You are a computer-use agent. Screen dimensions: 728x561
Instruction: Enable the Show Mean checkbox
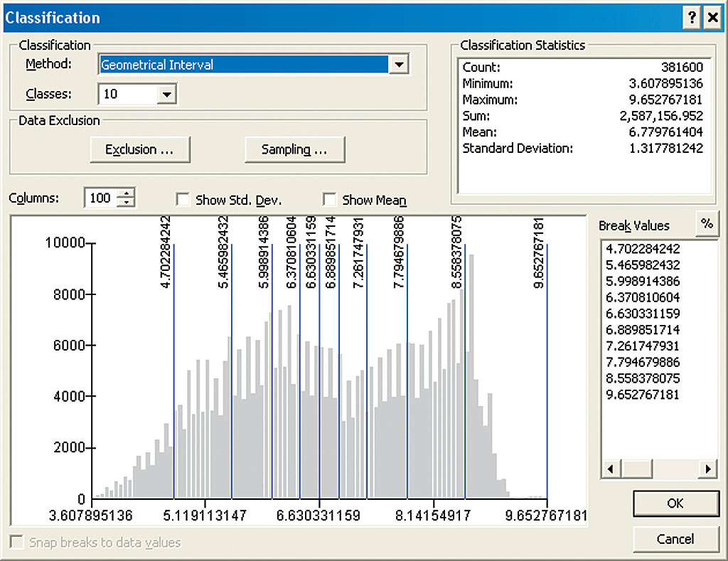click(329, 199)
